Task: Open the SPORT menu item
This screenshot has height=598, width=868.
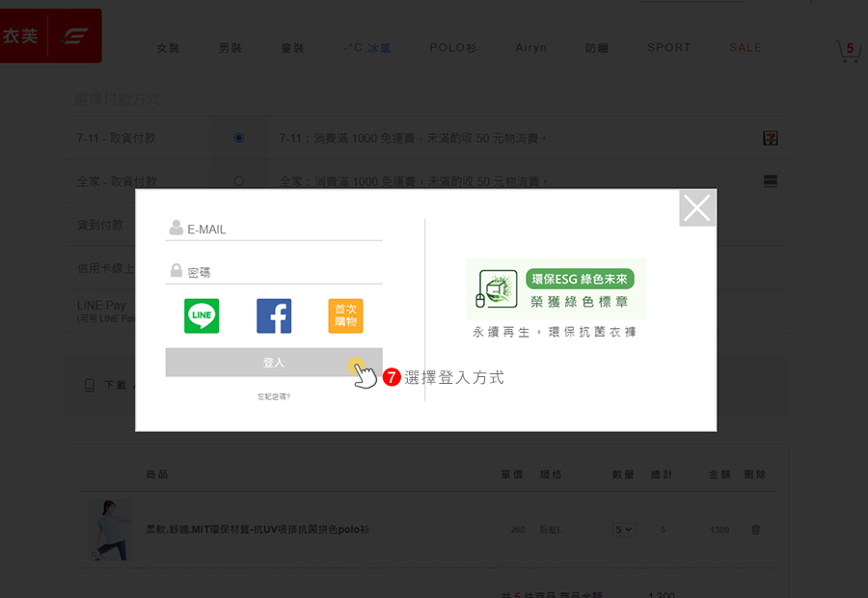Action: 668,48
